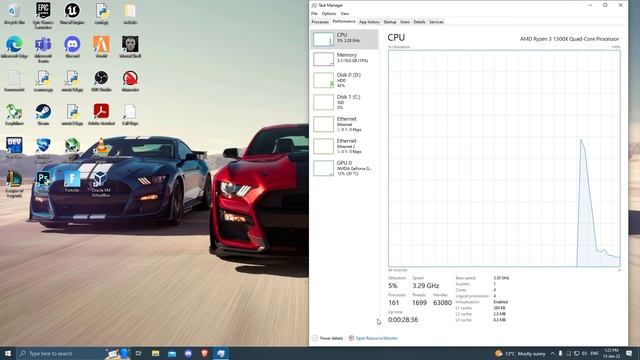
Task: Launch League of Legends desktop icon
Action: pos(14,184)
